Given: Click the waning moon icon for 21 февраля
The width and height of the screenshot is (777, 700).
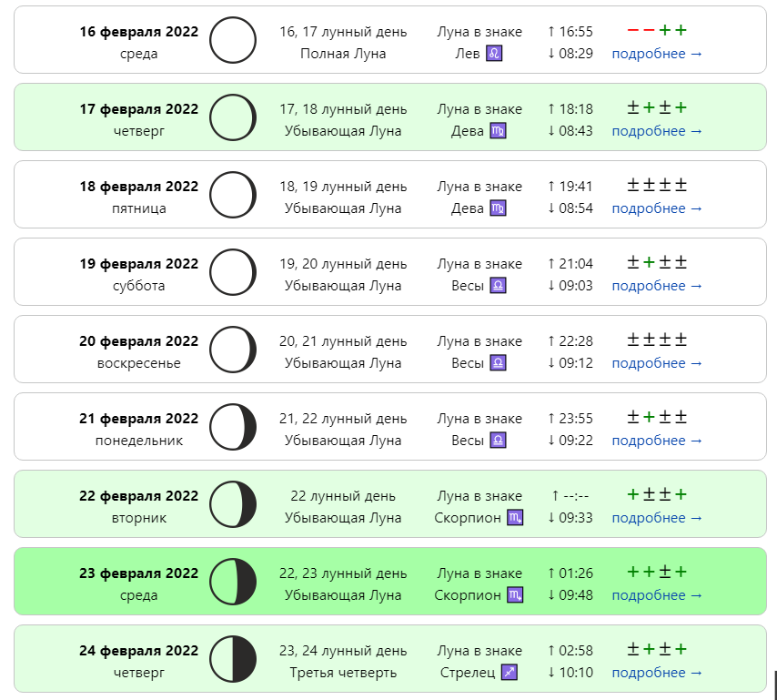Looking at the screenshot, I should click(232, 427).
